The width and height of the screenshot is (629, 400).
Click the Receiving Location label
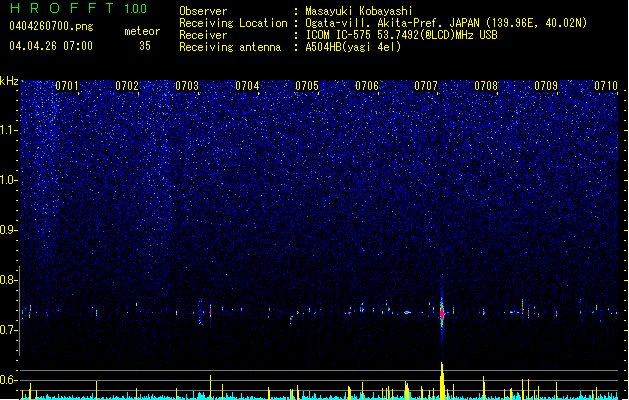pyautogui.click(x=233, y=23)
